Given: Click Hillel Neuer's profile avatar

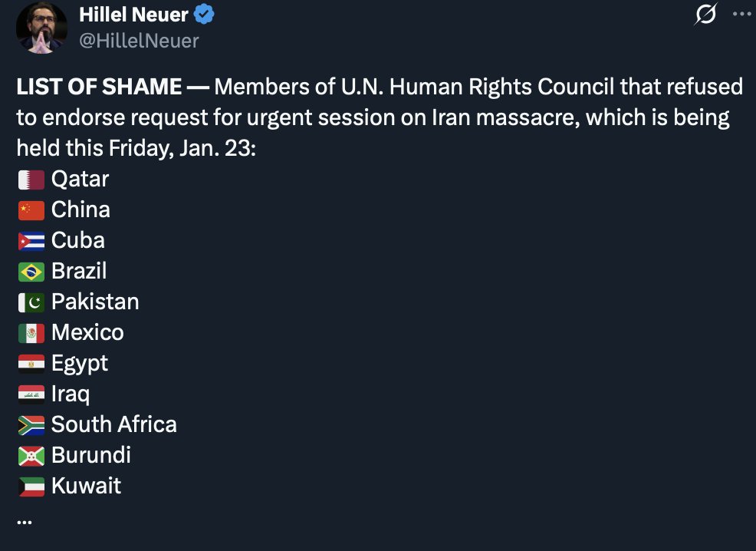Looking at the screenshot, I should 41,28.
